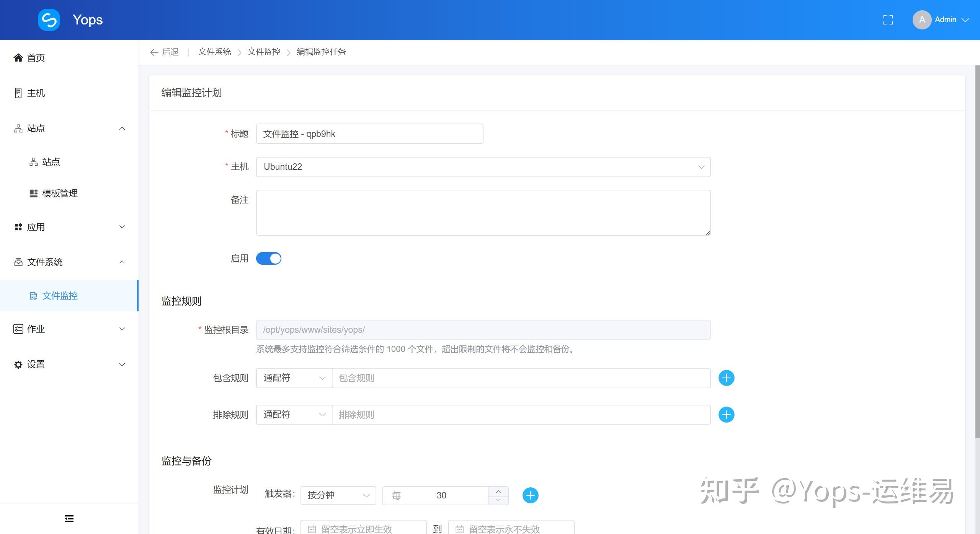The image size is (980, 534).
Task: Collapse the sidebar using bottom-left icon
Action: pos(69,518)
